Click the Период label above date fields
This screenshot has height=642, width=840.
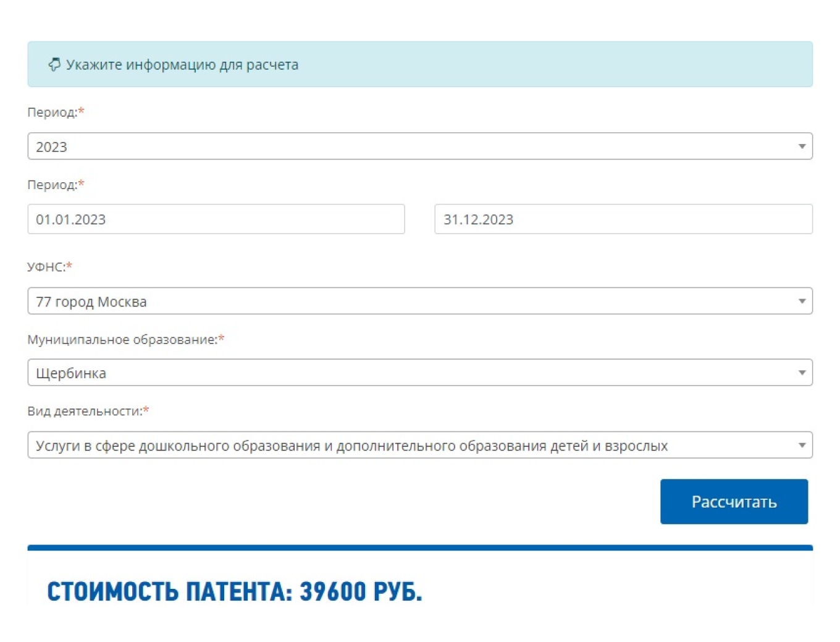click(x=52, y=185)
